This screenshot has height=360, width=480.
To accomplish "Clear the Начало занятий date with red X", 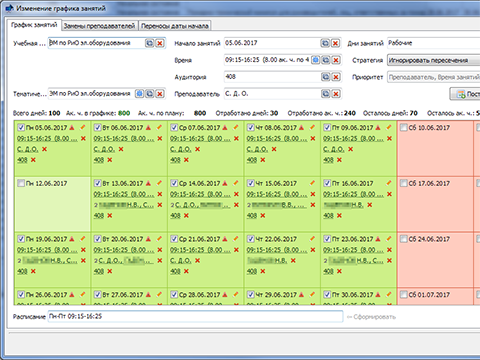I will coord(336,43).
